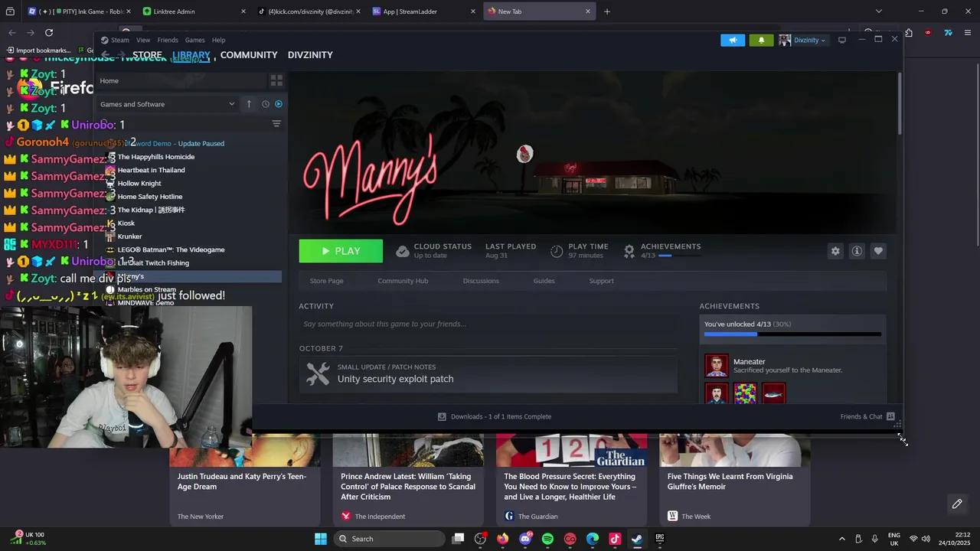Open the DIVZINITY profile section
The height and width of the screenshot is (551, 980).
(310, 55)
